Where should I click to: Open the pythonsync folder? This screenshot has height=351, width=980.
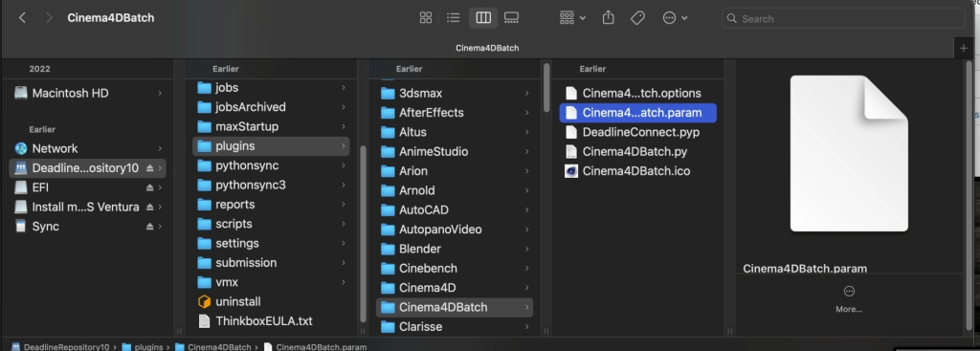[271, 165]
